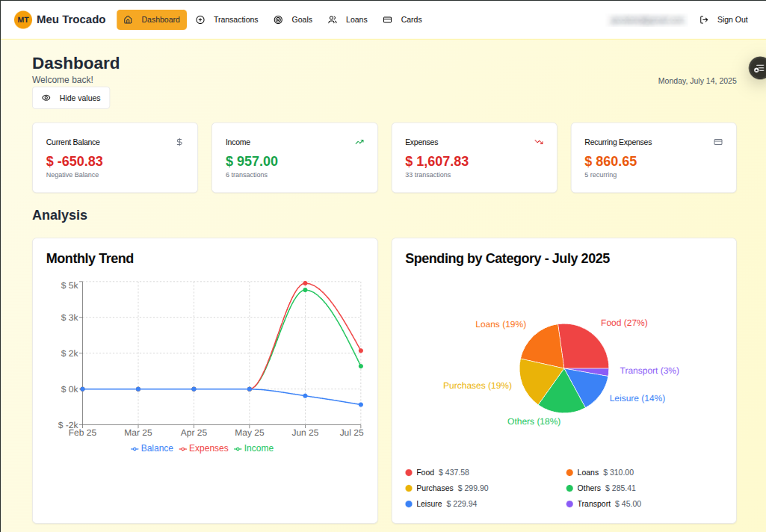Click the Sign Out arrow icon
Viewport: 766px width, 532px height.
704,20
